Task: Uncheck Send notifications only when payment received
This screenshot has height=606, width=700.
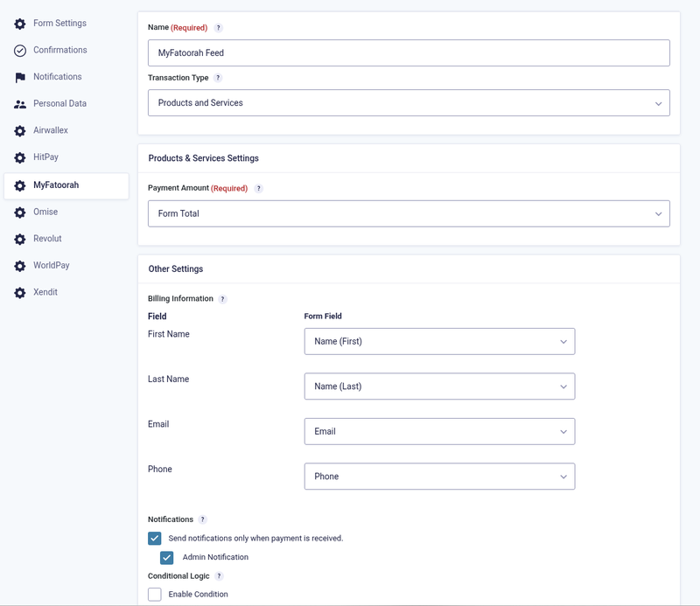Action: tap(155, 538)
